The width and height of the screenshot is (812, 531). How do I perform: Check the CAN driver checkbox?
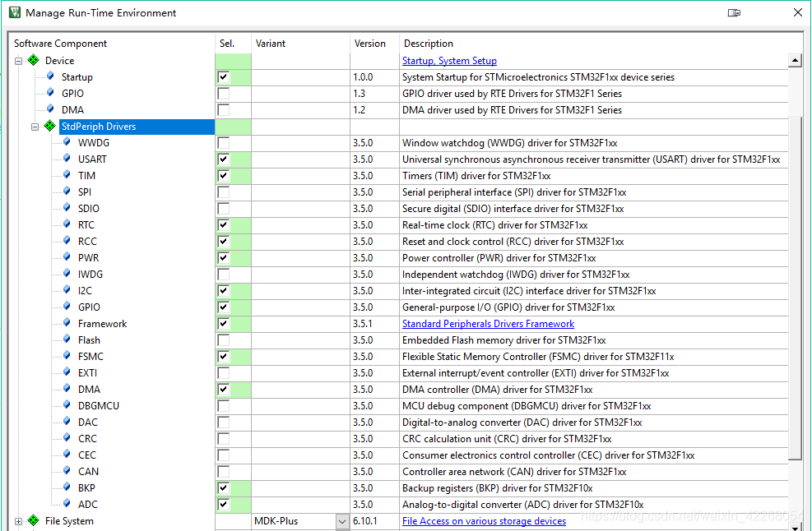[x=223, y=472]
